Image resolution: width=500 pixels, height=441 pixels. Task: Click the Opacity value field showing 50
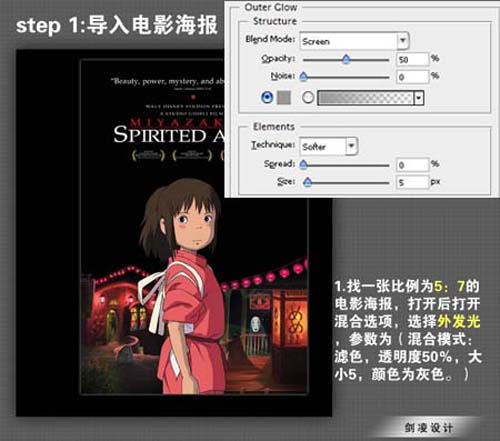412,60
